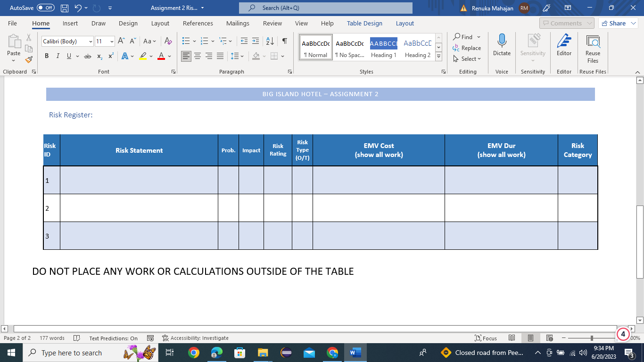
Task: Click the Search (Alt+Q) box
Action: pos(325,8)
